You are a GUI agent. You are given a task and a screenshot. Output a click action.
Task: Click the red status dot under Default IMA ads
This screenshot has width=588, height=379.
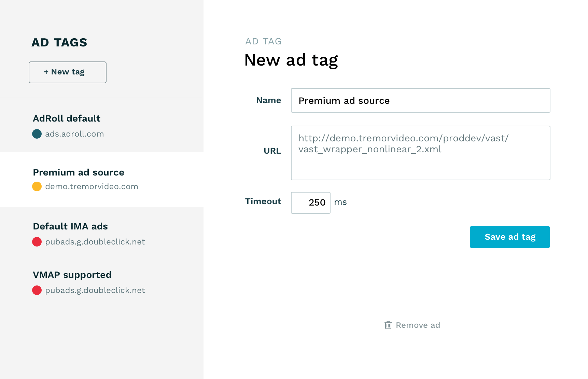pyautogui.click(x=37, y=242)
